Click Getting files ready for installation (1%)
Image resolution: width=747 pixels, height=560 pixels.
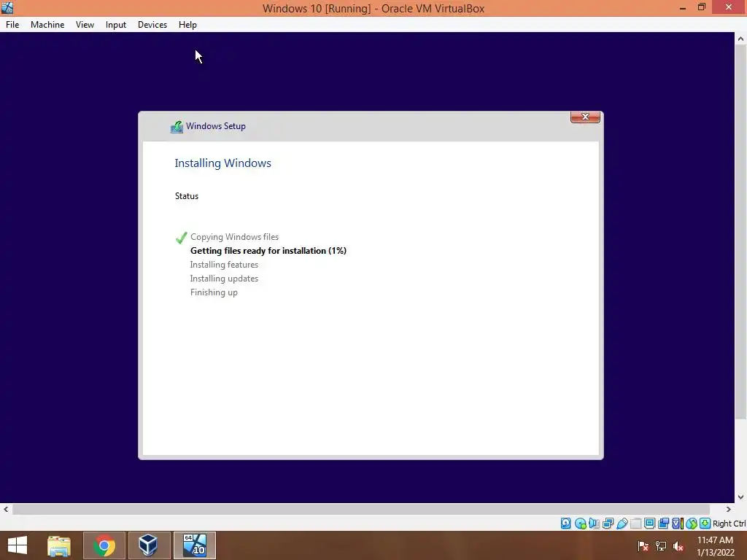click(268, 251)
